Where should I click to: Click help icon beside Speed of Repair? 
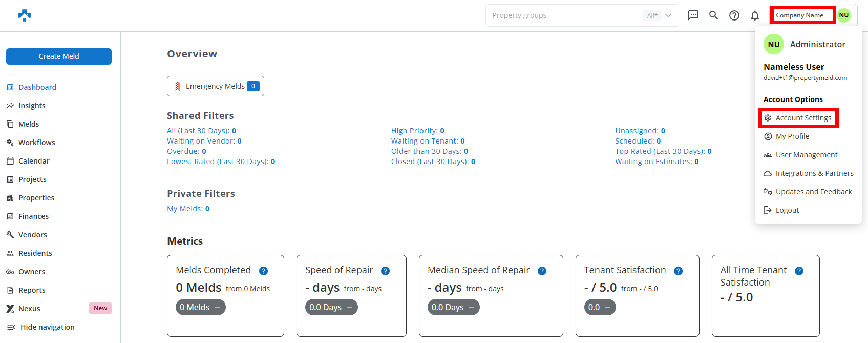pyautogui.click(x=386, y=271)
